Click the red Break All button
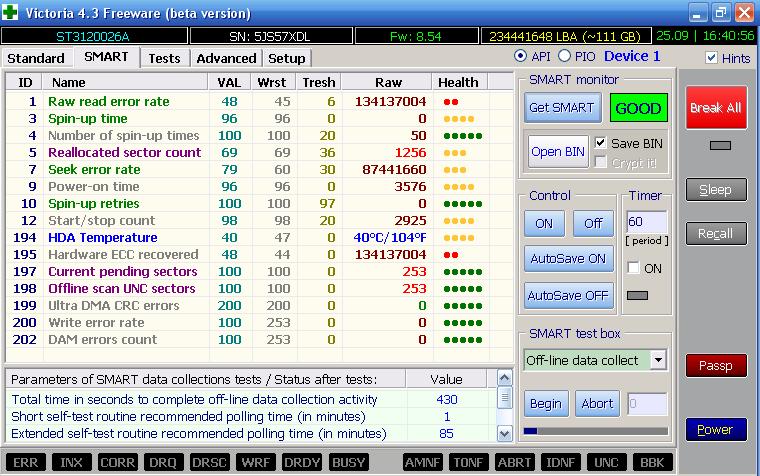 point(716,108)
